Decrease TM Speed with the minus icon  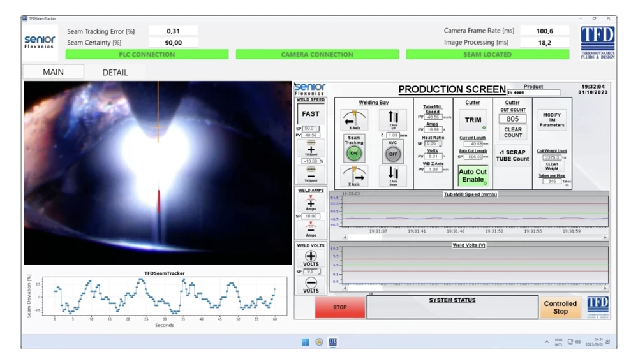(x=311, y=173)
